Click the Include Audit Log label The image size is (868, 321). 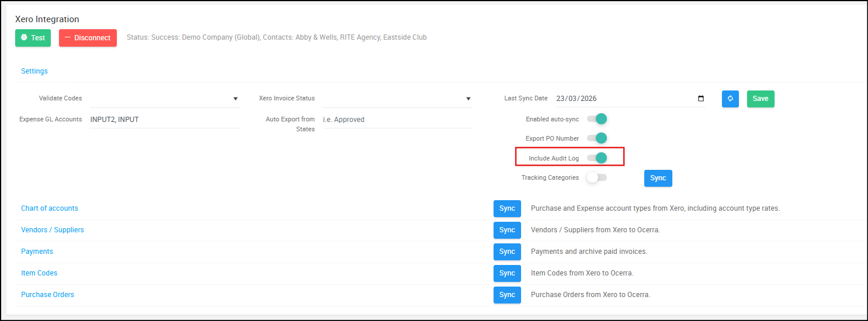554,158
